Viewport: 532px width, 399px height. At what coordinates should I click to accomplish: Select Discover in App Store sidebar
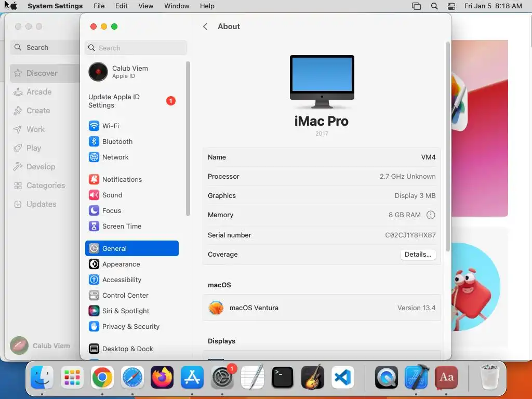[x=45, y=73]
